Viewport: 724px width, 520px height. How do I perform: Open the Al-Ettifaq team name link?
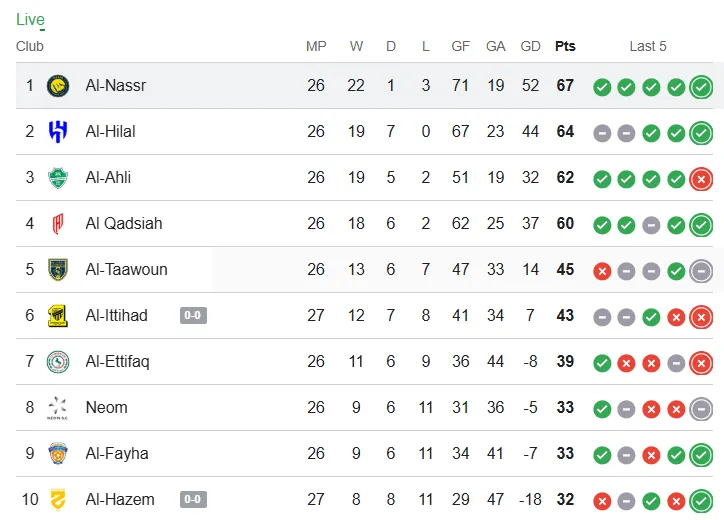117,362
